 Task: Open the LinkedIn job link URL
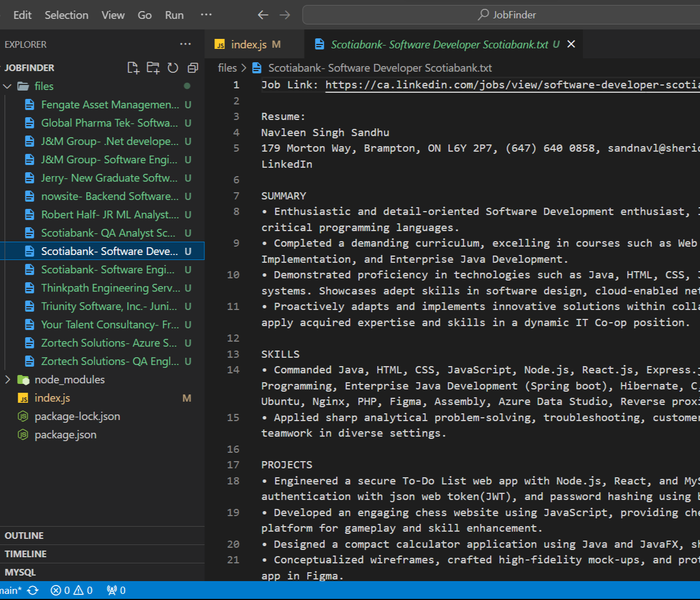(512, 85)
